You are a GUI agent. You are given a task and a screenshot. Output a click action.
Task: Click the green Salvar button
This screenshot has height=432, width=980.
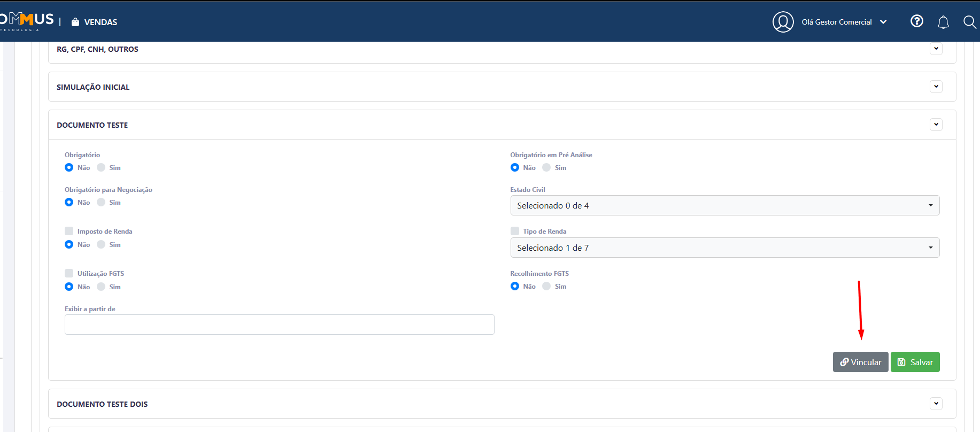coord(915,362)
